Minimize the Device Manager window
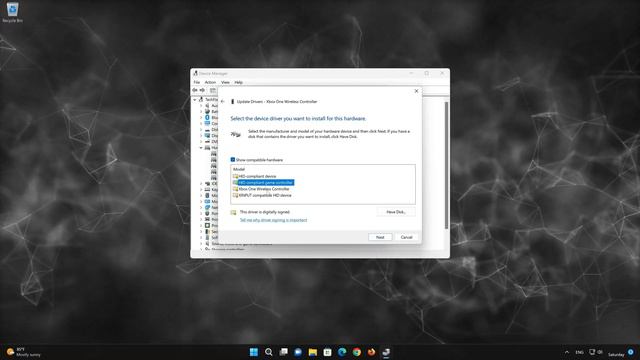Screen dimensions: 640x360 point(411,73)
